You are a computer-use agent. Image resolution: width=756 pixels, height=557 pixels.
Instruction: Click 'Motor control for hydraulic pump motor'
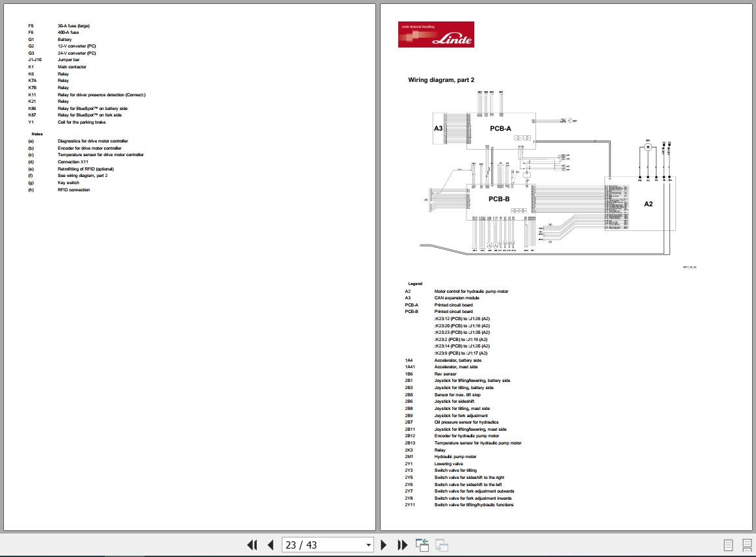[471, 292]
